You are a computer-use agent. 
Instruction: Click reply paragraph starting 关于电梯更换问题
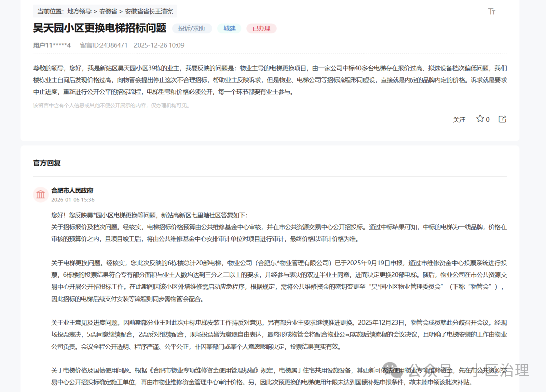[279, 281]
